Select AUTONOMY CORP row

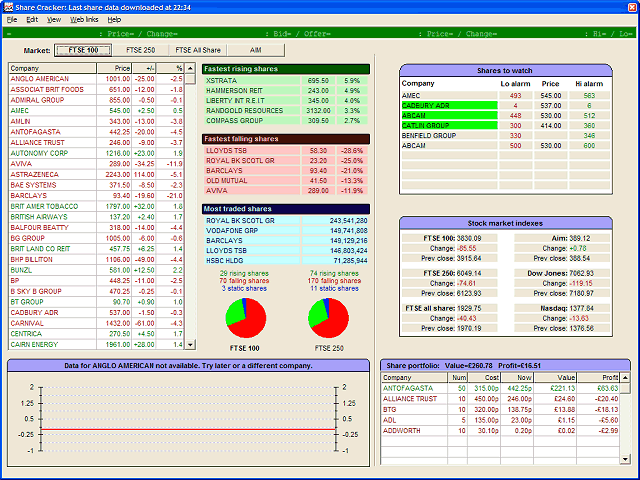(x=96, y=153)
